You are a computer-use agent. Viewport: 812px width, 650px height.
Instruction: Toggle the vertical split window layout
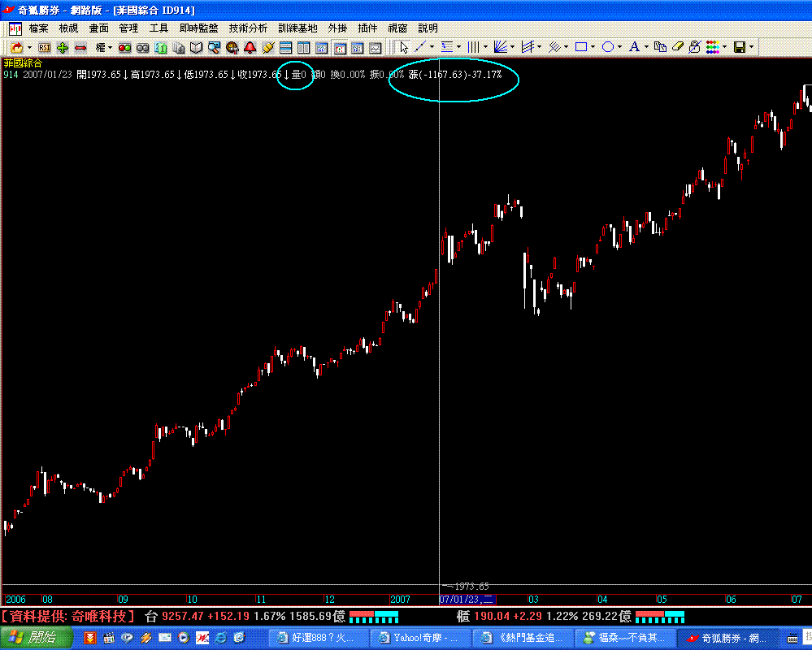click(x=303, y=48)
